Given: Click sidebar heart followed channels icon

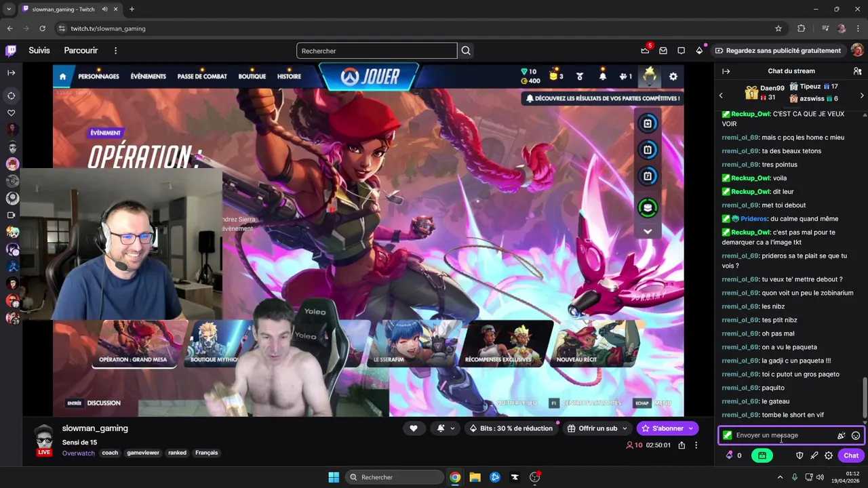Looking at the screenshot, I should click(x=12, y=113).
